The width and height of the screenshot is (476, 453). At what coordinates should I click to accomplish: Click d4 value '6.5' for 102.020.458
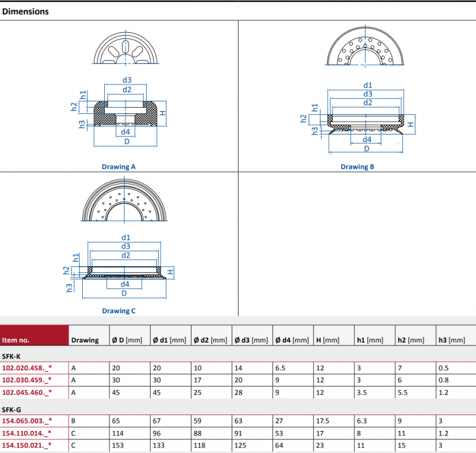pos(280,368)
